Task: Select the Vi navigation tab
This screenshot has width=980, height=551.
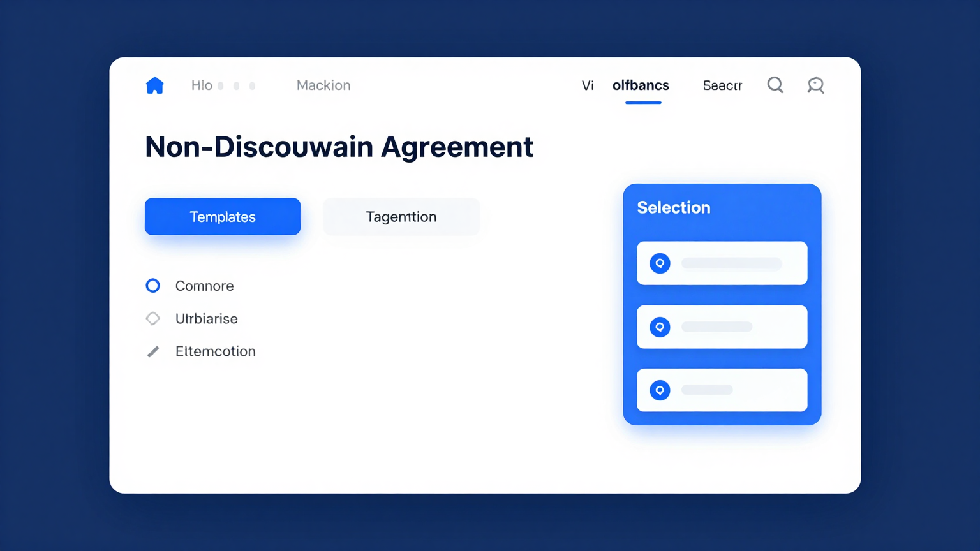Action: [x=588, y=85]
